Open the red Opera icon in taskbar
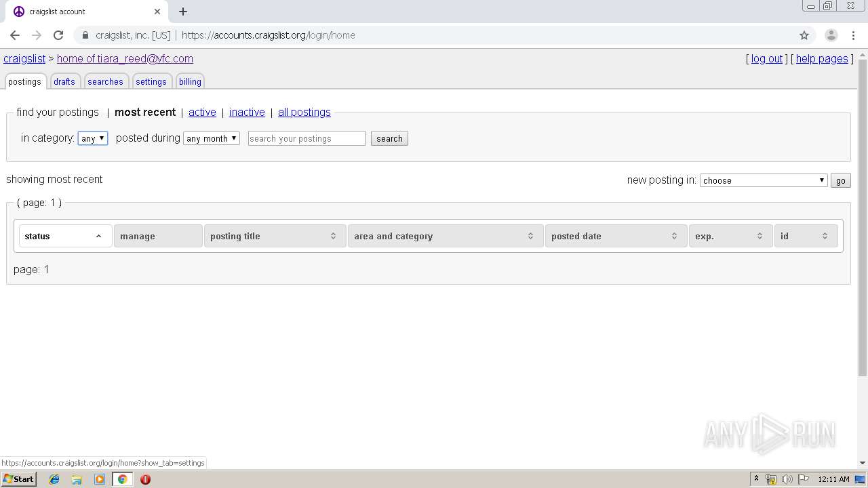Viewport: 868px width, 488px height. (x=145, y=479)
